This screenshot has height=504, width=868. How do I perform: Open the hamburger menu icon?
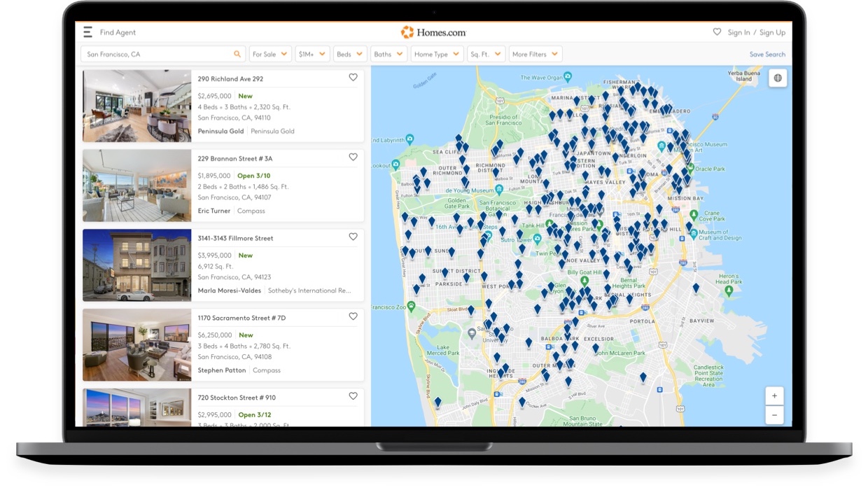point(87,32)
